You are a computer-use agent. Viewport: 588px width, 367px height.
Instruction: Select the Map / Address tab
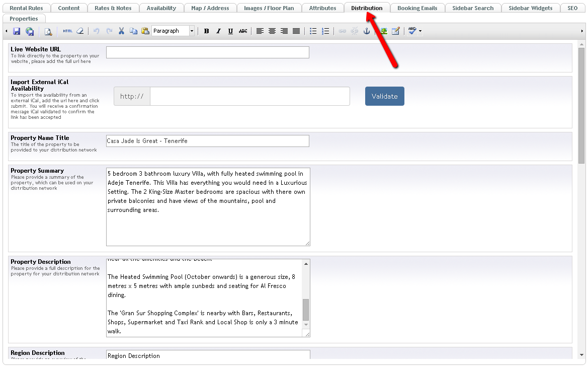(210, 8)
